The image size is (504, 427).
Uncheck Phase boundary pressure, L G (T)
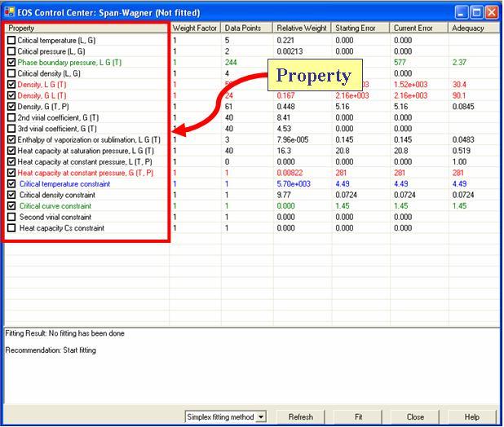pyautogui.click(x=11, y=62)
